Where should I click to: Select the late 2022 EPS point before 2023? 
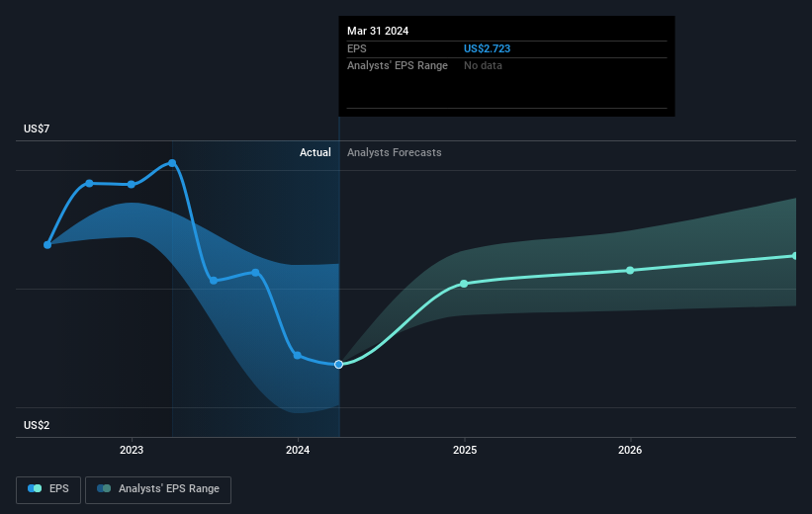pyautogui.click(x=90, y=183)
